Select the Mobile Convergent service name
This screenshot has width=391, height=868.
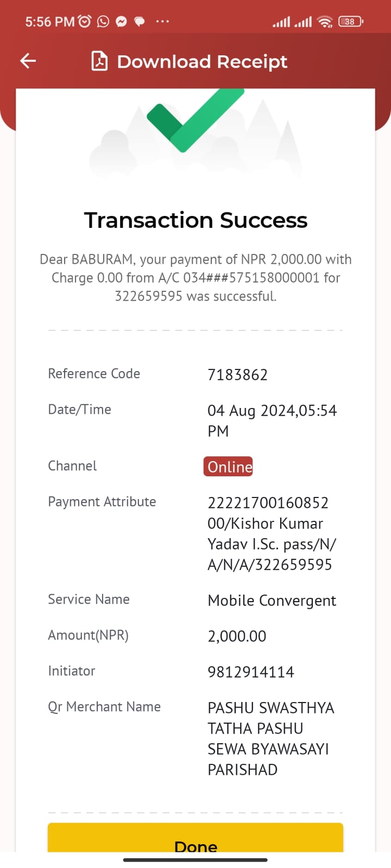[272, 601]
